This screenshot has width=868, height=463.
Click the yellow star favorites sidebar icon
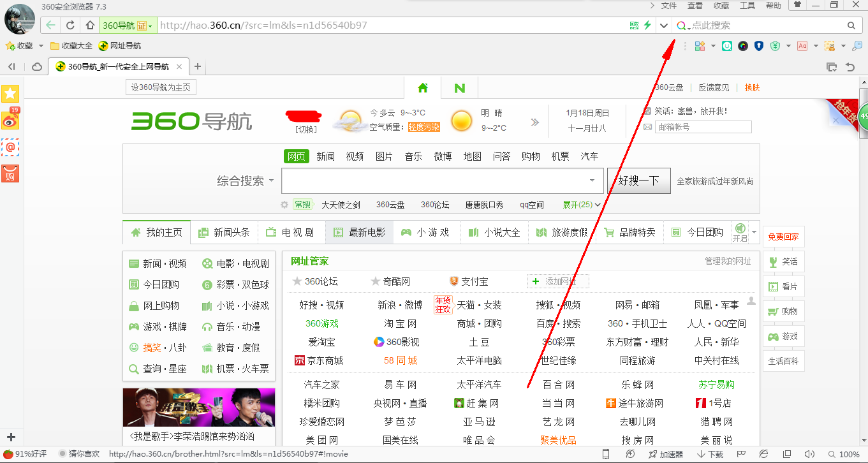click(10, 94)
